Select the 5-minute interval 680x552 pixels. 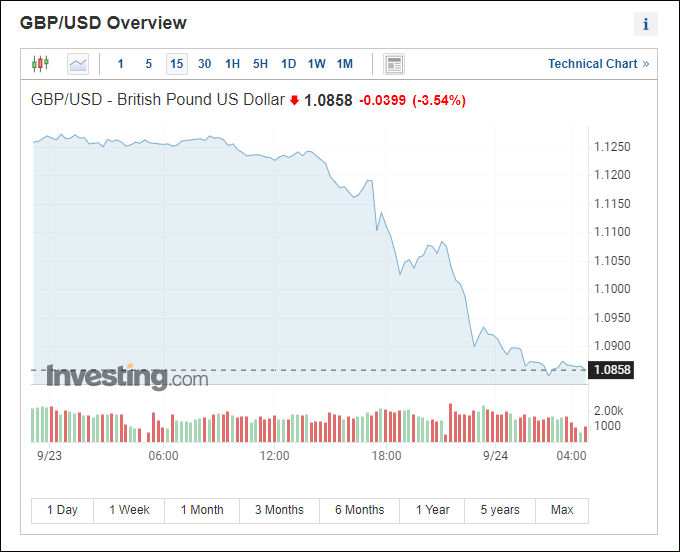tap(149, 64)
